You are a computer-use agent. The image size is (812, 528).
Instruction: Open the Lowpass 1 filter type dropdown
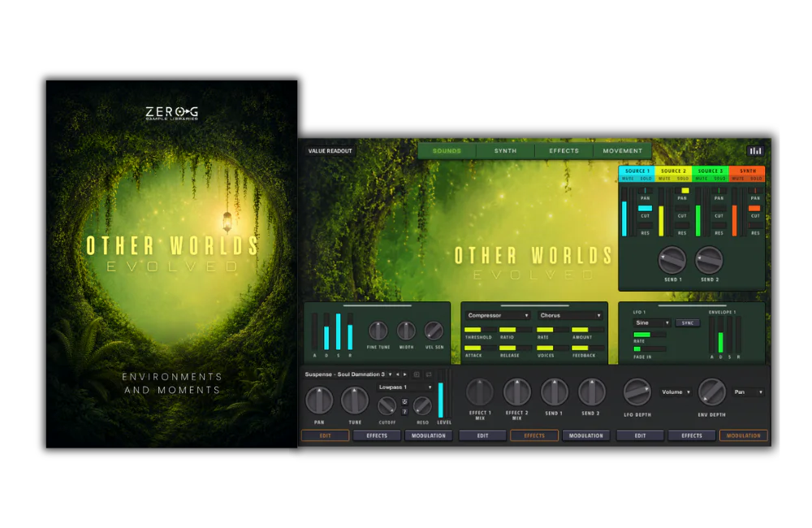tap(405, 387)
